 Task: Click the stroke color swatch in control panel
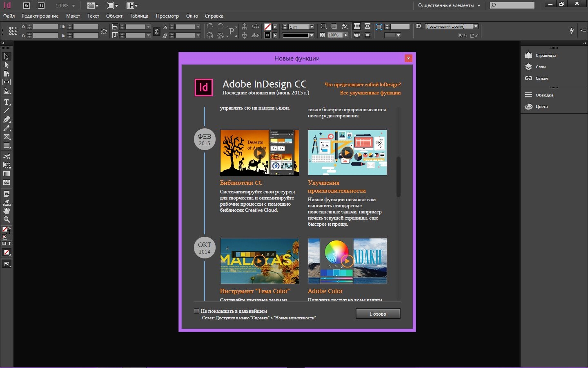point(267,35)
